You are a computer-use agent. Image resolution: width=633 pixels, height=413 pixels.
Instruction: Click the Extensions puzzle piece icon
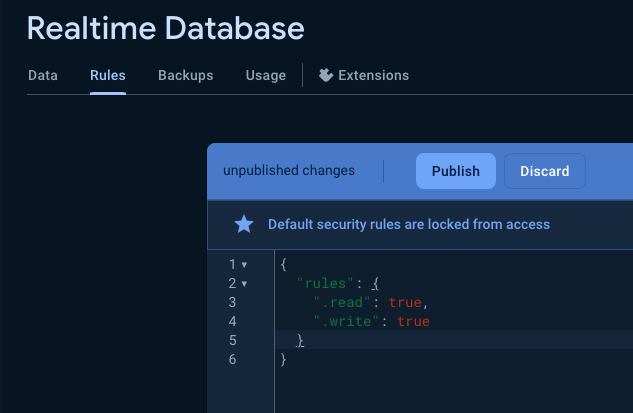click(x=326, y=75)
